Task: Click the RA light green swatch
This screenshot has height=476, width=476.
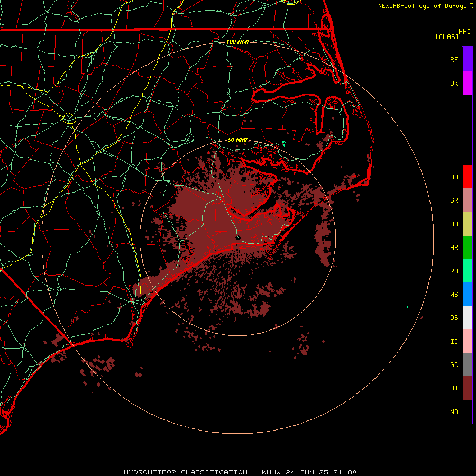Action: coord(467,271)
